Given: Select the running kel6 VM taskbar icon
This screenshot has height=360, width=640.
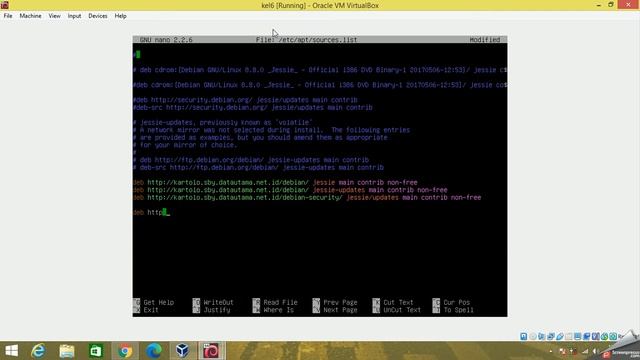Looking at the screenshot, I should pos(211,351).
